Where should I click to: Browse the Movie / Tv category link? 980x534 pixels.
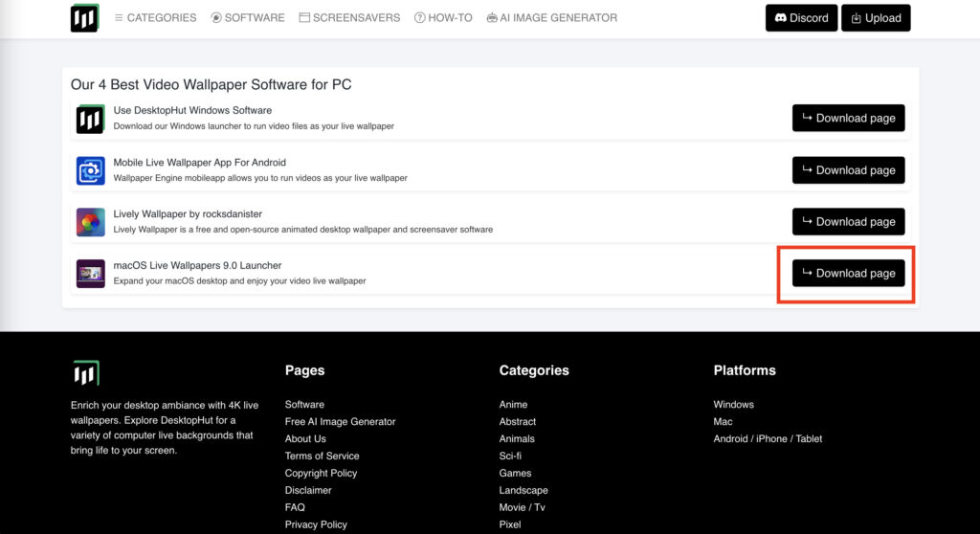(522, 507)
